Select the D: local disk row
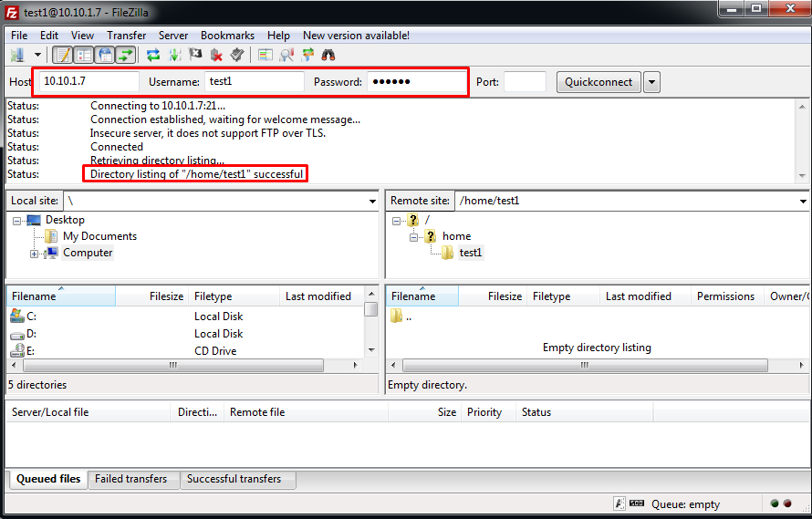 point(186,334)
